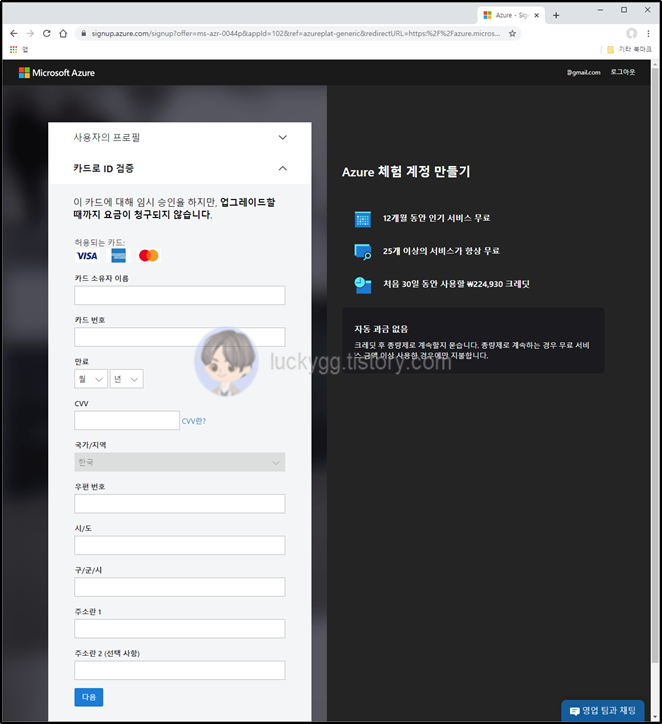The width and height of the screenshot is (662, 724).
Task: Open the Chrome three-dot menu
Action: click(648, 34)
